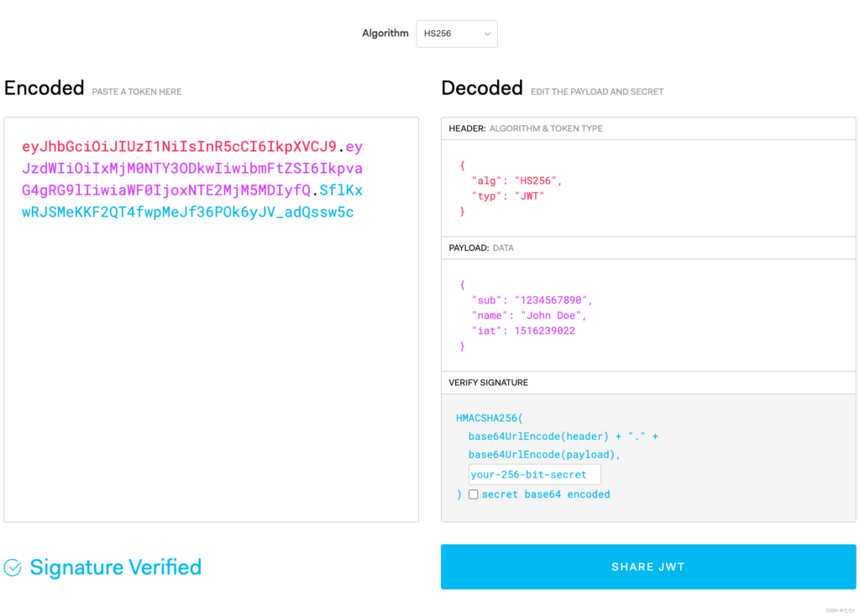Image resolution: width=860 pixels, height=616 pixels.
Task: Click the chevron arrow in the algorithm selector
Action: [x=486, y=34]
